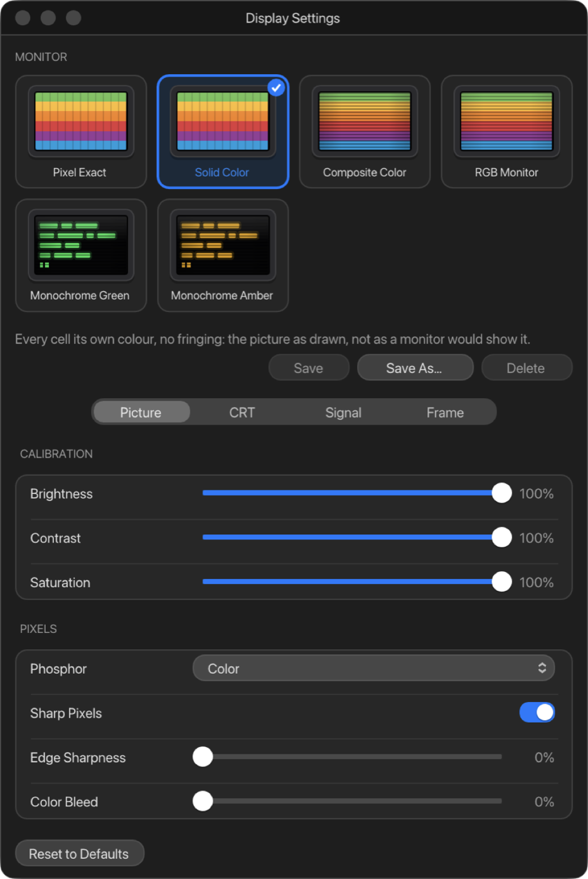Choose the RGB Monitor preset

[506, 132]
